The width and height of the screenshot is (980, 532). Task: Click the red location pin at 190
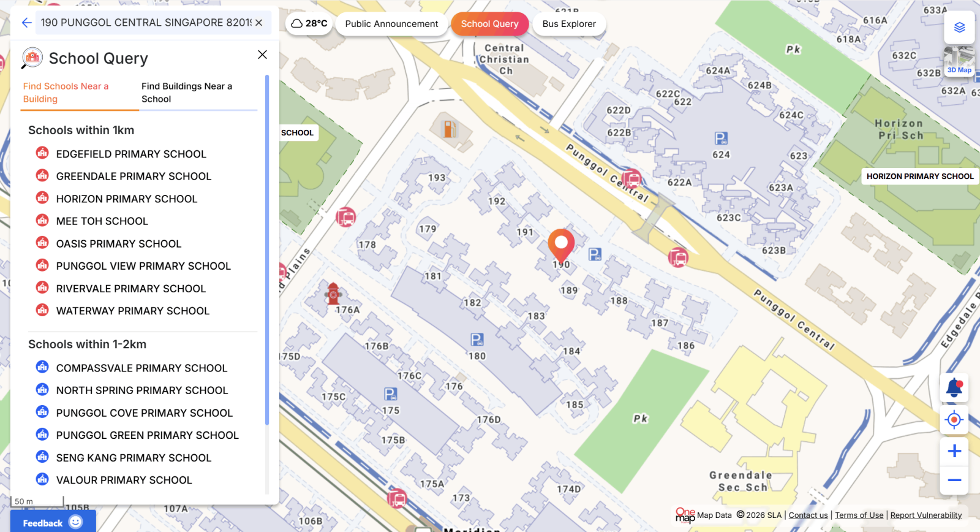[x=561, y=246]
